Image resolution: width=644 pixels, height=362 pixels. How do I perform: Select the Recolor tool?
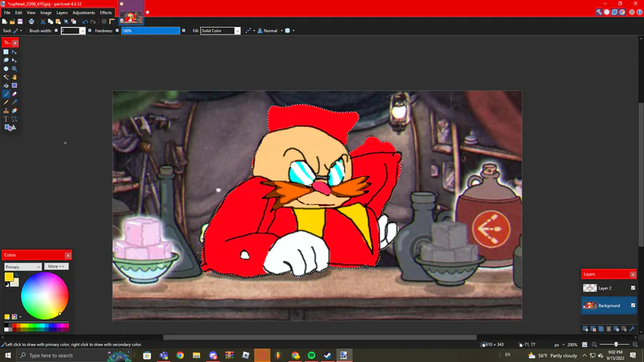[x=14, y=111]
